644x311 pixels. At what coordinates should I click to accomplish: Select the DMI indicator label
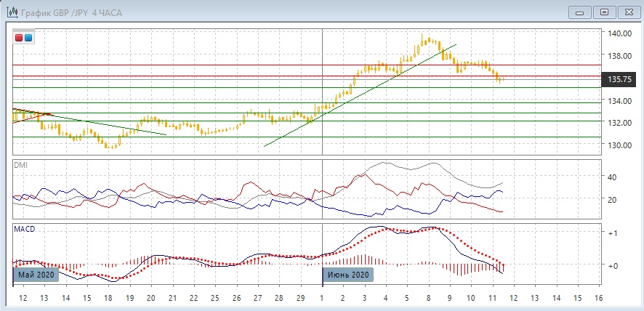[20, 165]
